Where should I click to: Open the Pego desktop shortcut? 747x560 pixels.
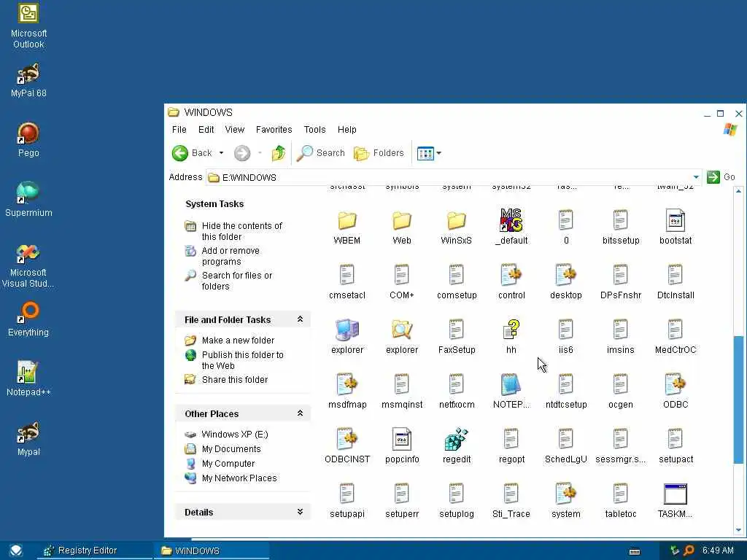[x=28, y=140]
